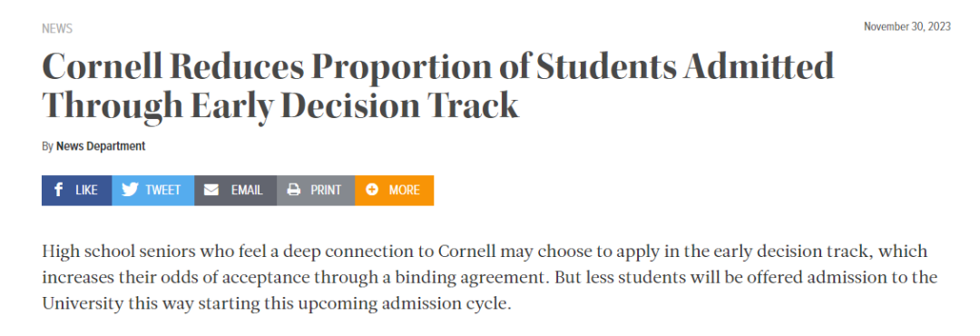This screenshot has height=336, width=980.
Task: Click the Twitter bird icon
Action: (x=130, y=190)
